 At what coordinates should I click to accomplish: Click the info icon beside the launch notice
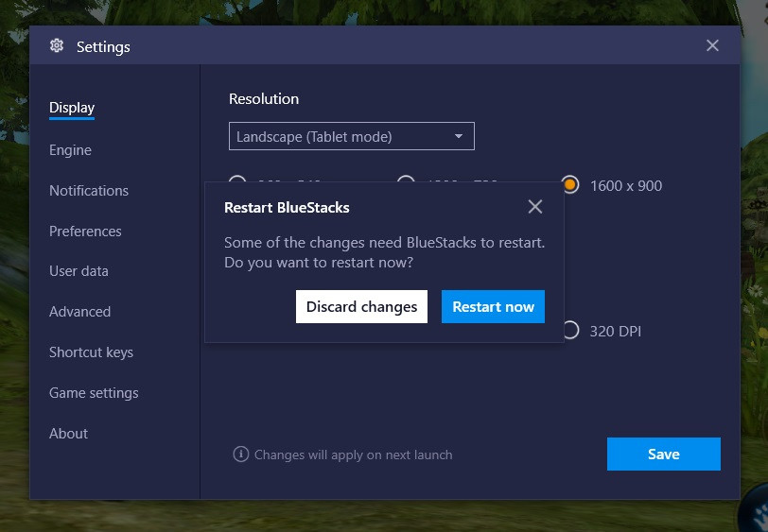pyautogui.click(x=240, y=455)
